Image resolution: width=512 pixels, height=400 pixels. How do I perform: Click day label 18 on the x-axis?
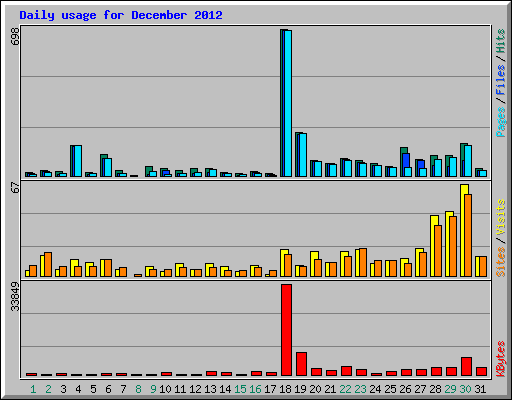285,389
